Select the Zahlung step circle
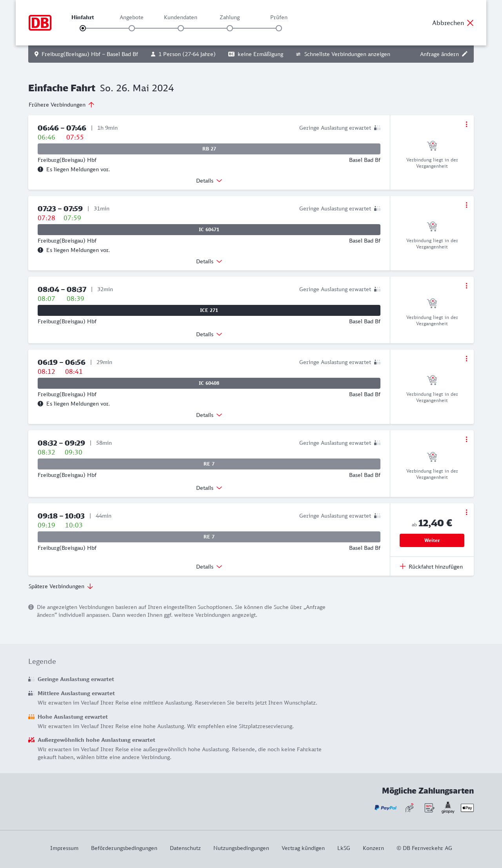 pyautogui.click(x=230, y=28)
